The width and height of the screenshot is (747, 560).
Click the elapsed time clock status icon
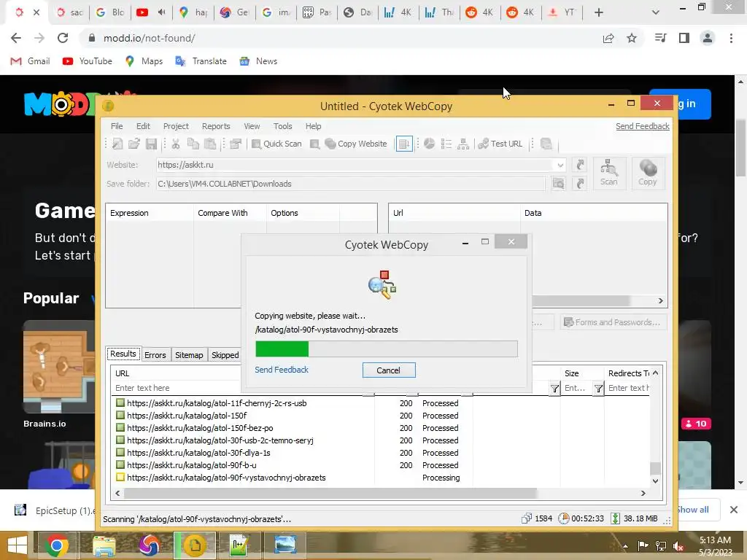564,518
